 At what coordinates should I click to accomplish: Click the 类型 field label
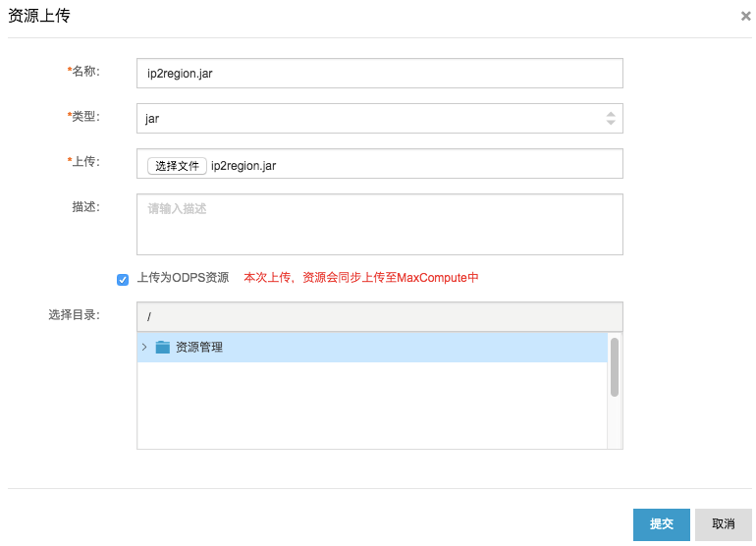coord(85,117)
